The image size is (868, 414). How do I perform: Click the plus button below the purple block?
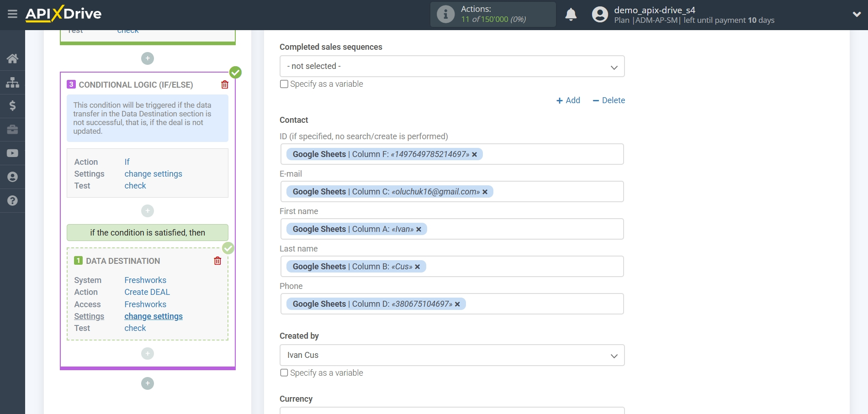148,383
